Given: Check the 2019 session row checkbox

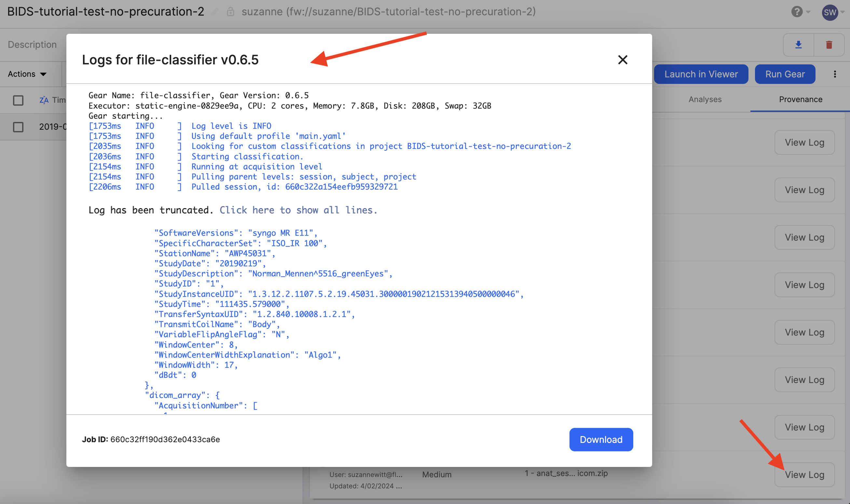Looking at the screenshot, I should [x=18, y=127].
